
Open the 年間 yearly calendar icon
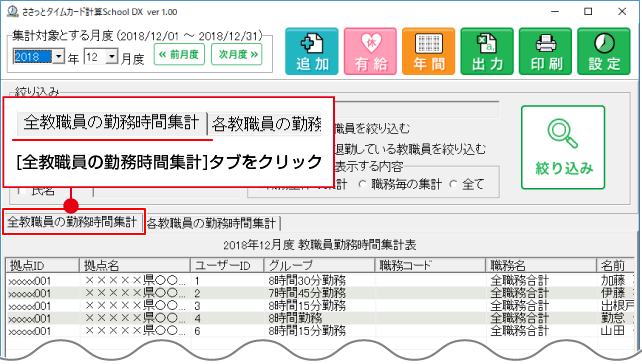point(428,52)
